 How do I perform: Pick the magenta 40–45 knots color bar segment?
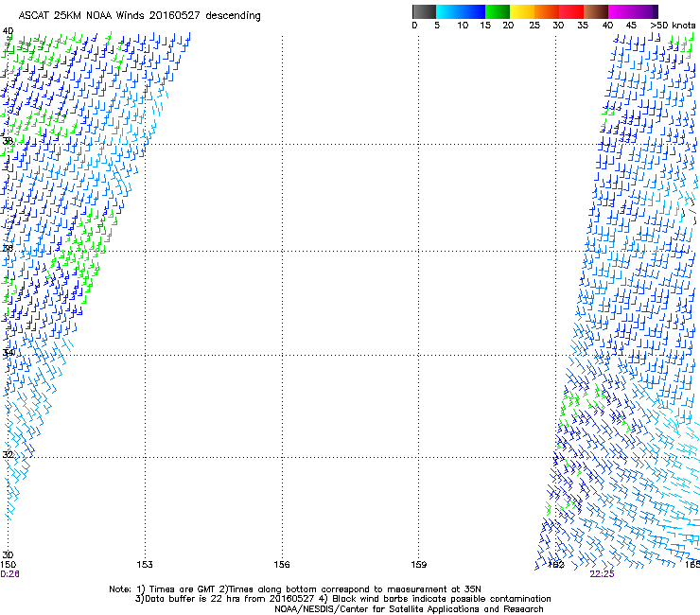pos(621,11)
